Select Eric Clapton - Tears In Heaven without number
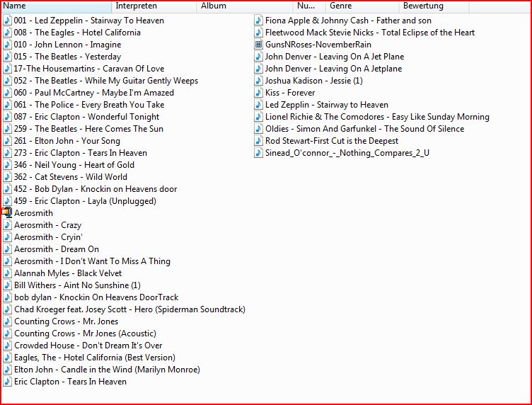Viewport: 532px width, 405px height. point(65,382)
